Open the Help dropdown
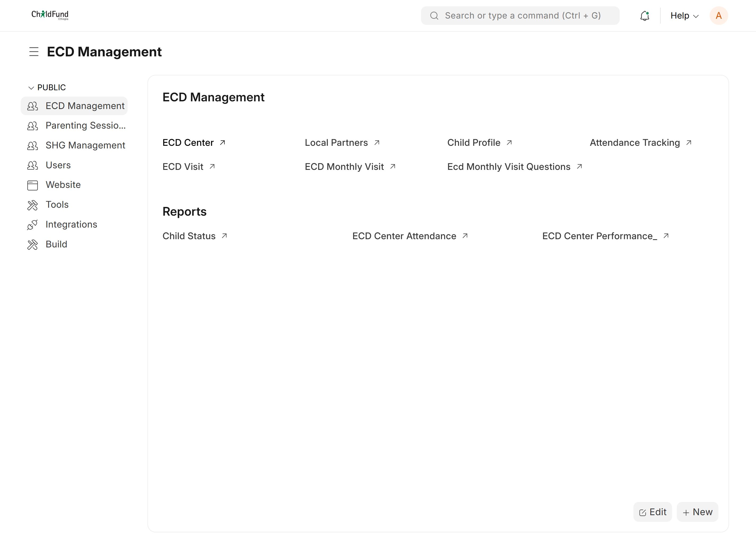756x553 pixels. pos(684,16)
